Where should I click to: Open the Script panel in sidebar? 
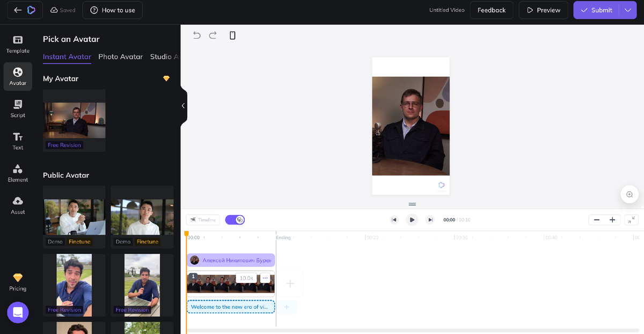(18, 109)
